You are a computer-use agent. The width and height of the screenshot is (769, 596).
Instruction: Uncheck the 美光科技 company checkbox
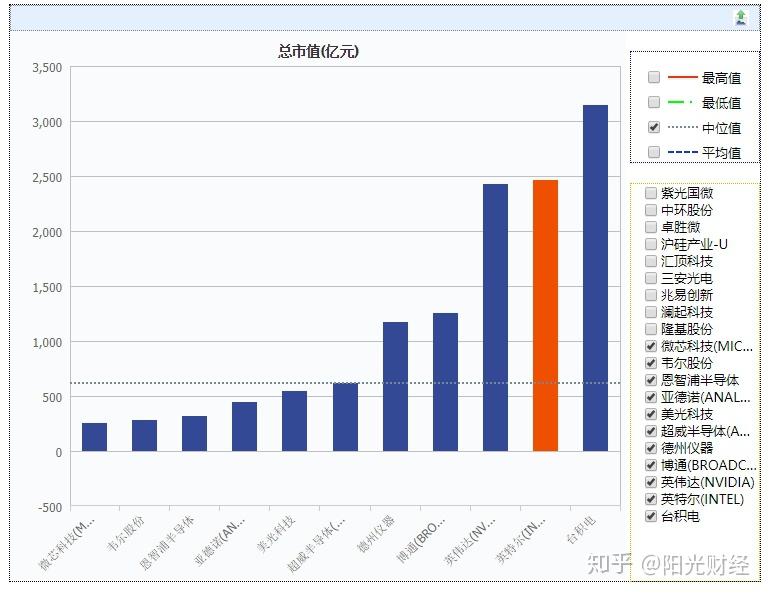[651, 414]
